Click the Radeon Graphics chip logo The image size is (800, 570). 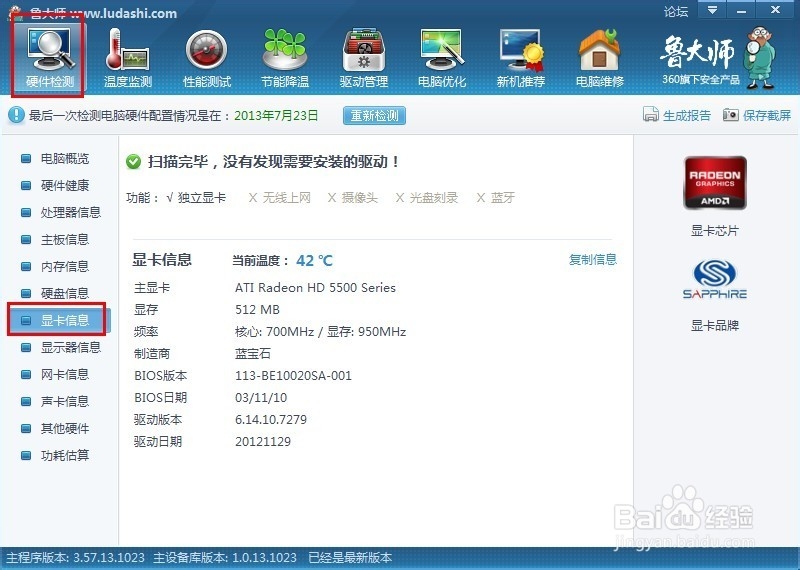pyautogui.click(x=715, y=183)
